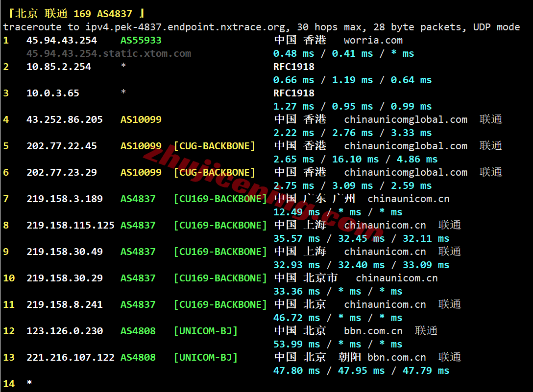Click chinaunicom.cn on hop 9
The image size is (533, 392).
click(385, 252)
